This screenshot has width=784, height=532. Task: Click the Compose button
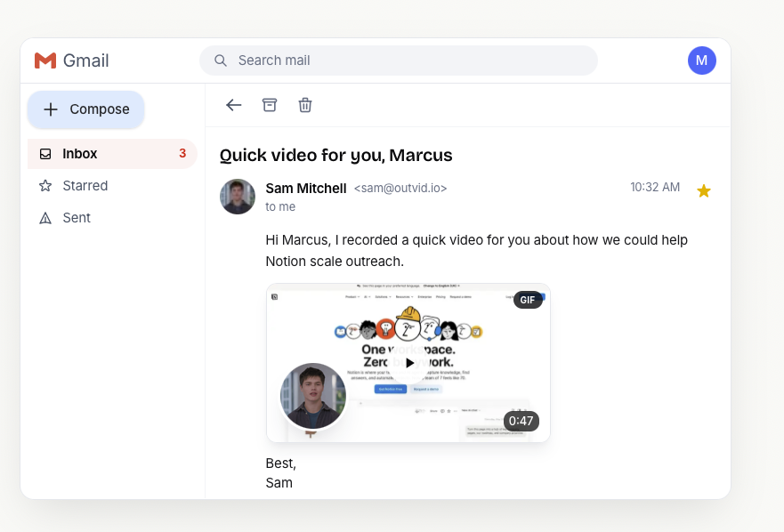[x=86, y=109]
